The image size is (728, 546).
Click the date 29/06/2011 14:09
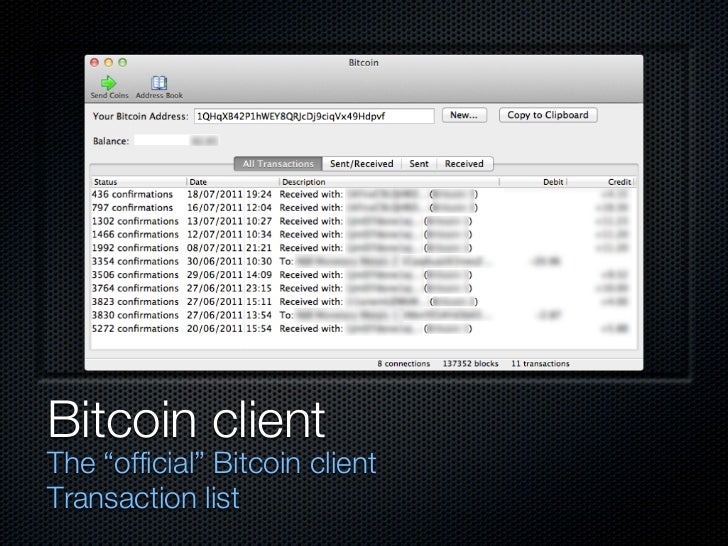coord(229,275)
